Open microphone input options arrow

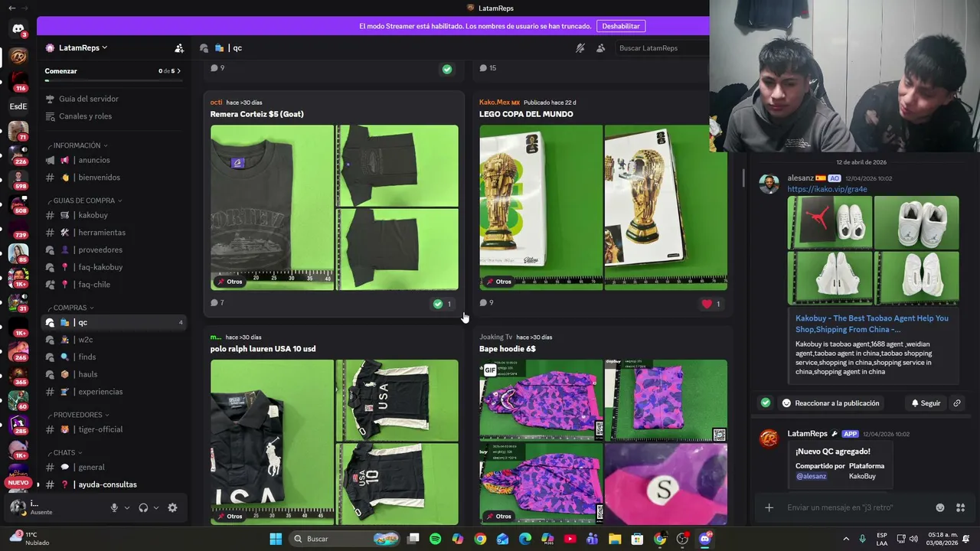pos(127,507)
